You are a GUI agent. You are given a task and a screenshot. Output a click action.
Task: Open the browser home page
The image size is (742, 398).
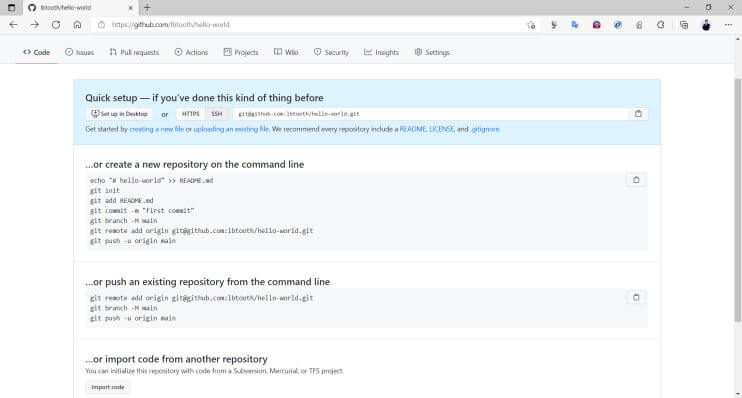pyautogui.click(x=77, y=25)
